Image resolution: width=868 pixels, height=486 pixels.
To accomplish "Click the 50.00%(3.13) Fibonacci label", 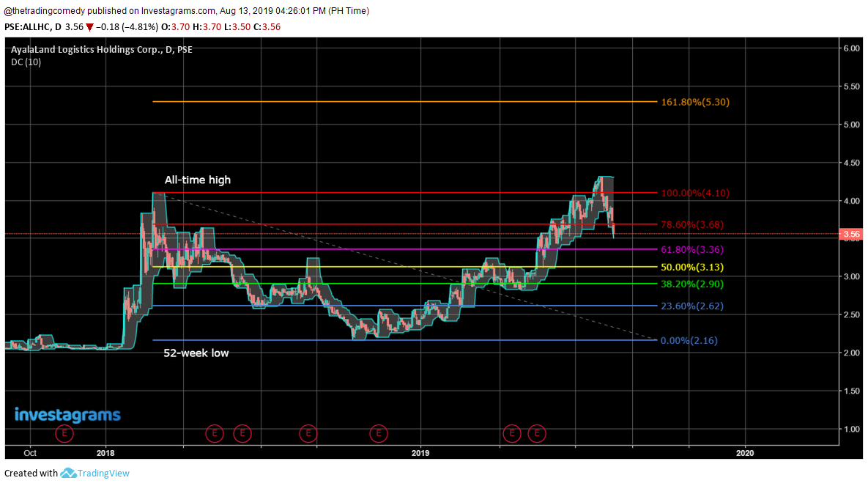I will tap(692, 267).
